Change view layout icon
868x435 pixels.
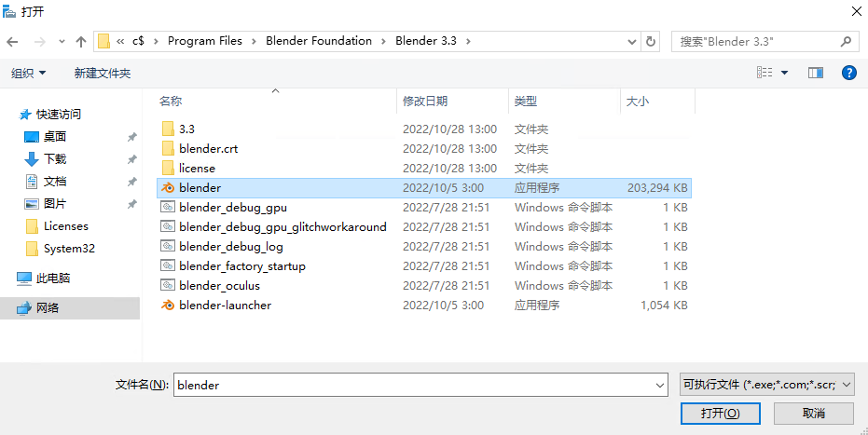coord(765,73)
